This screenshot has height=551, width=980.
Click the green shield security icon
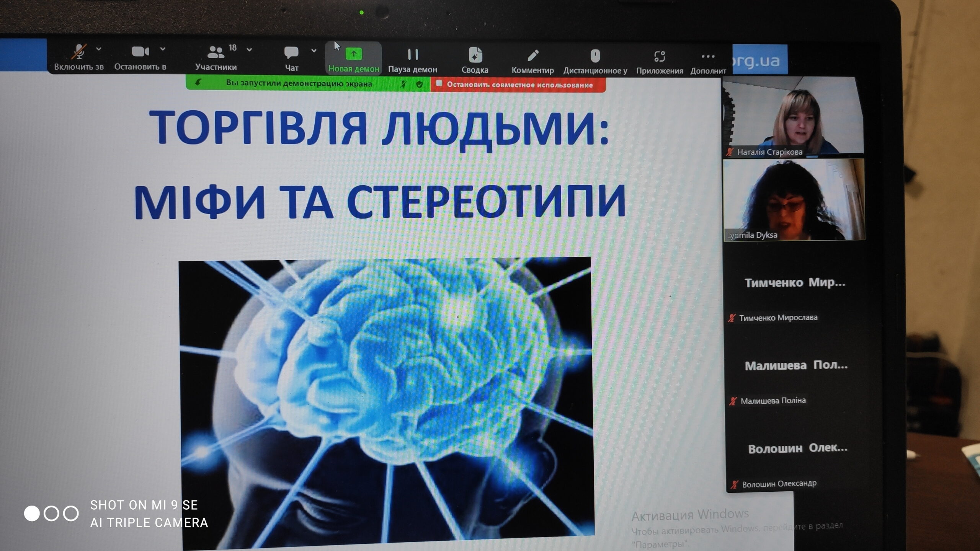420,85
